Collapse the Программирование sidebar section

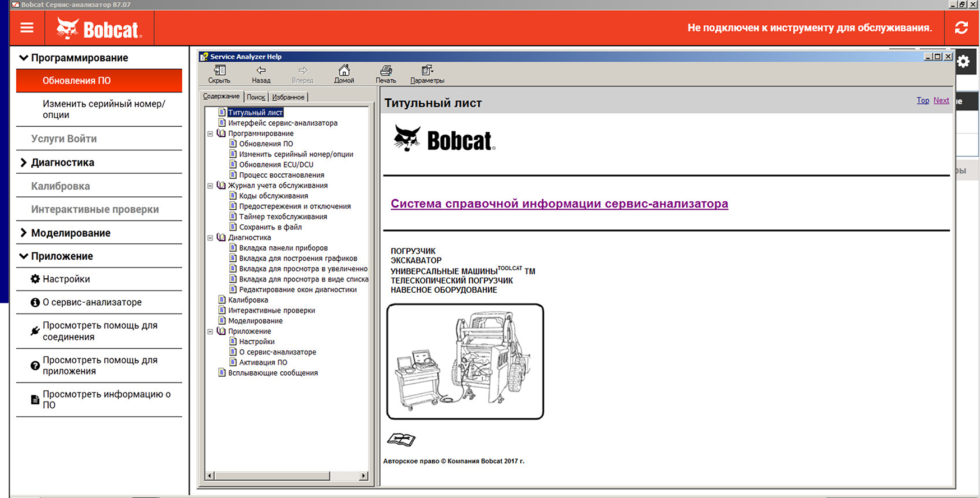tap(24, 58)
